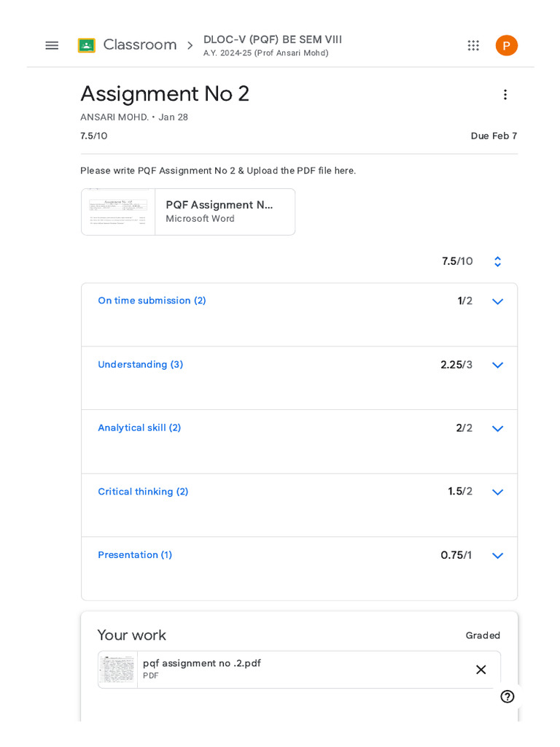Image resolution: width=560 pixels, height=747 pixels.
Task: Go to the Classroom home link
Action: pyautogui.click(x=140, y=45)
